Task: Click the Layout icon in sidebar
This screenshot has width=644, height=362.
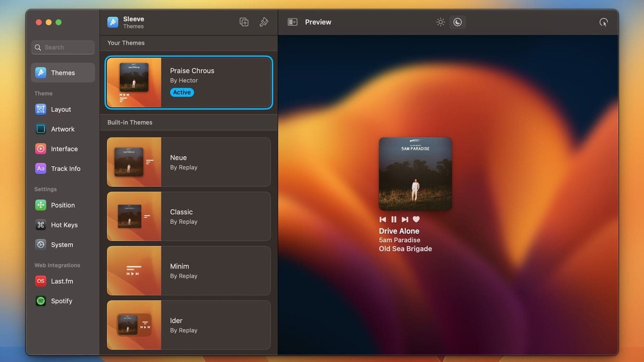Action: tap(41, 110)
